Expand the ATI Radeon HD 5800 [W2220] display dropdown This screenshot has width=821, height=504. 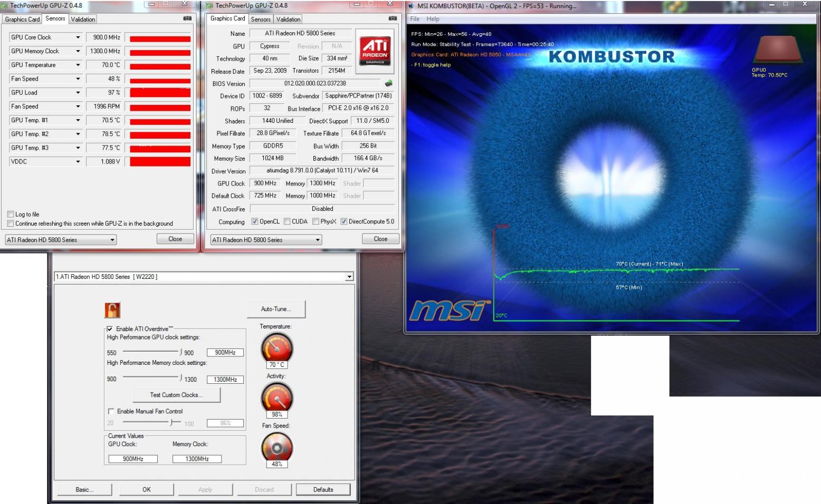tap(204, 277)
